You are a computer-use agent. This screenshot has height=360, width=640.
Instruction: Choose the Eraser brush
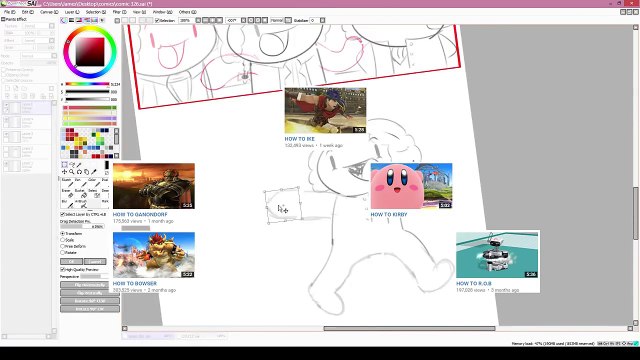tap(67, 193)
